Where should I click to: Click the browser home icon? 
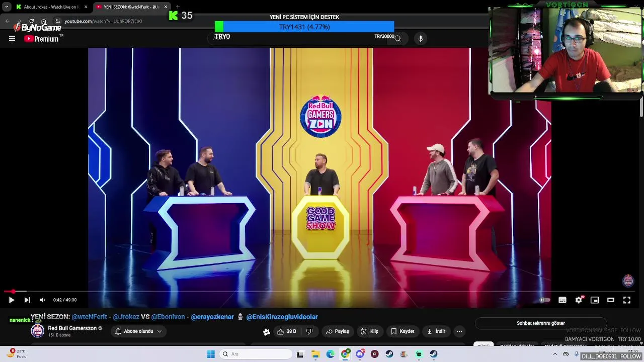pos(44,21)
